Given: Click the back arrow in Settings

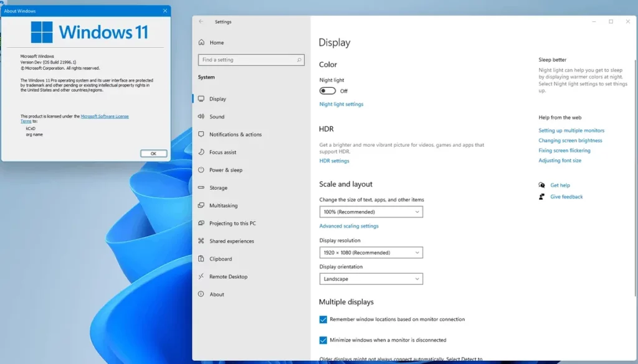Looking at the screenshot, I should click(200, 22).
